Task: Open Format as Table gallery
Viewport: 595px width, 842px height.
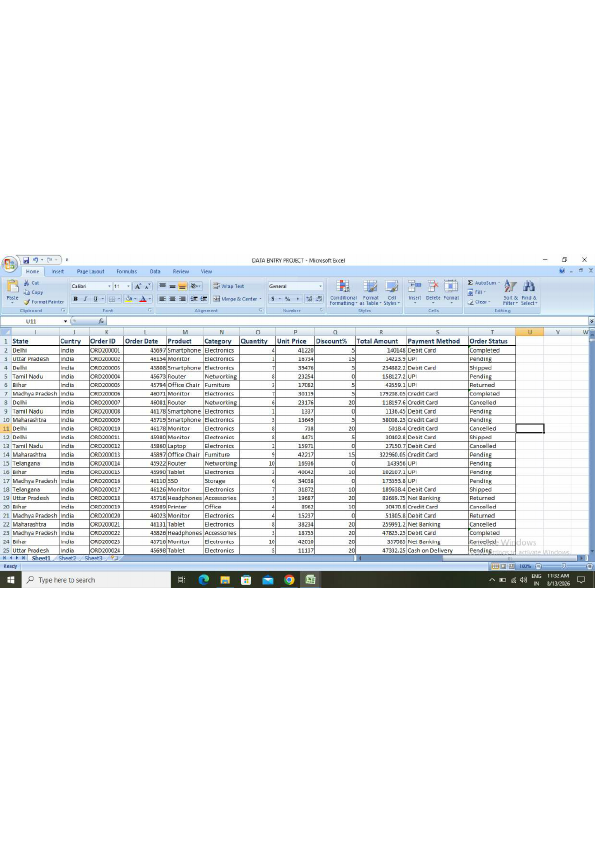Action: 371,292
